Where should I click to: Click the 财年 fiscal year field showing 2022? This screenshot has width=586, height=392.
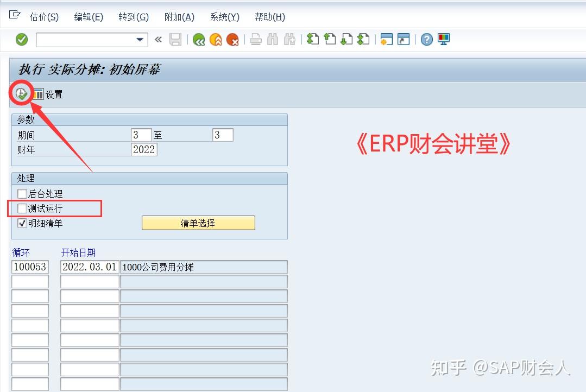[x=143, y=150]
